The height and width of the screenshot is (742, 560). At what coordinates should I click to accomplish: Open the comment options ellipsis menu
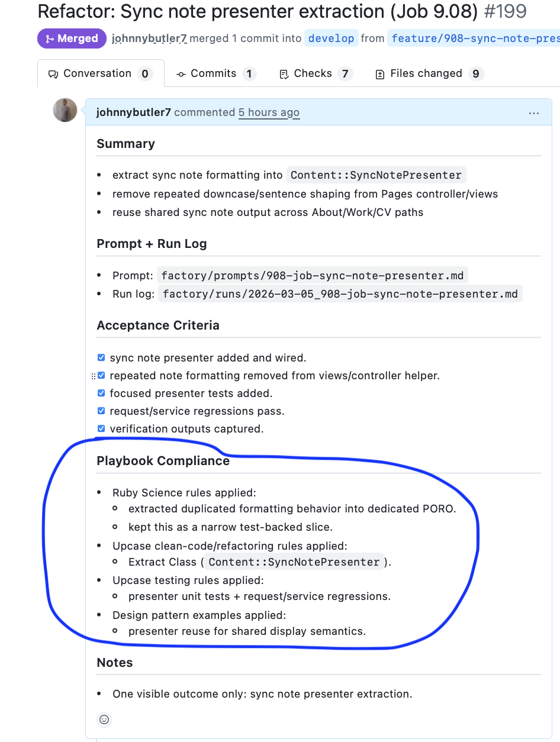tap(534, 112)
